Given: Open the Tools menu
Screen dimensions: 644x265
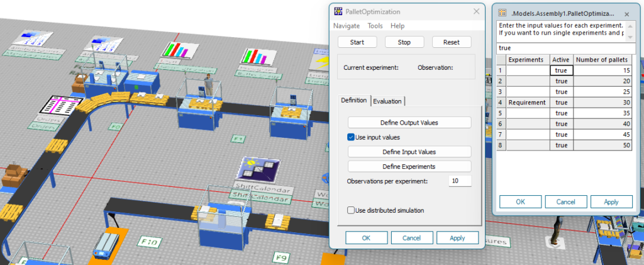Looking at the screenshot, I should coord(375,26).
